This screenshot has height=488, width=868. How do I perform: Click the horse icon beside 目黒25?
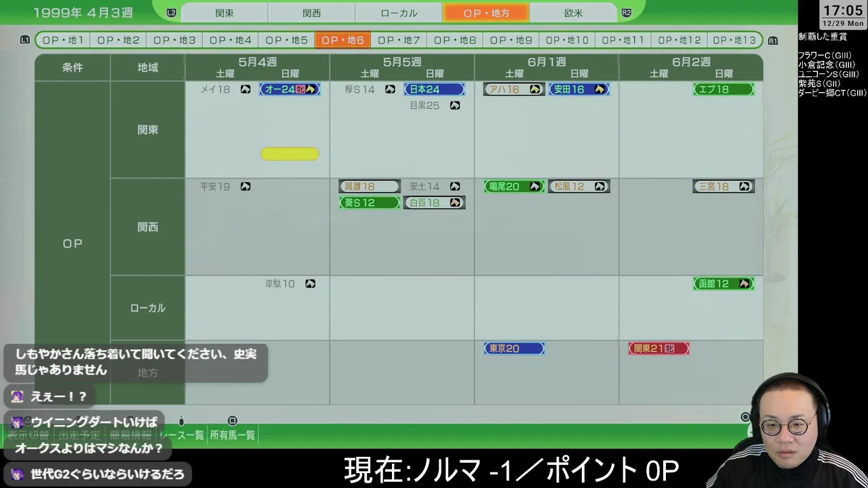pos(455,106)
